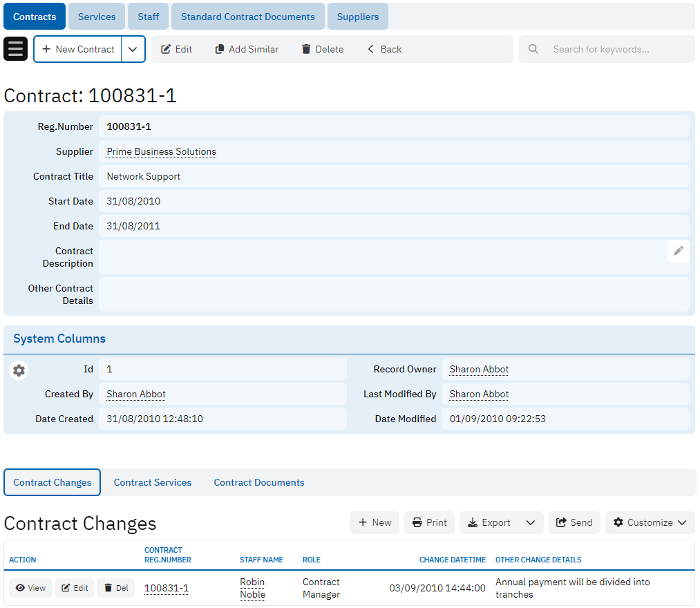Edit the contract change row
This screenshot has width=700, height=608.
pos(75,588)
